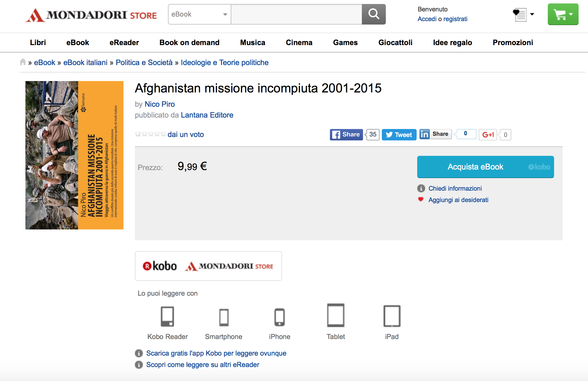Share the book on Facebook
Viewport: 588px width, 381px height.
point(346,134)
